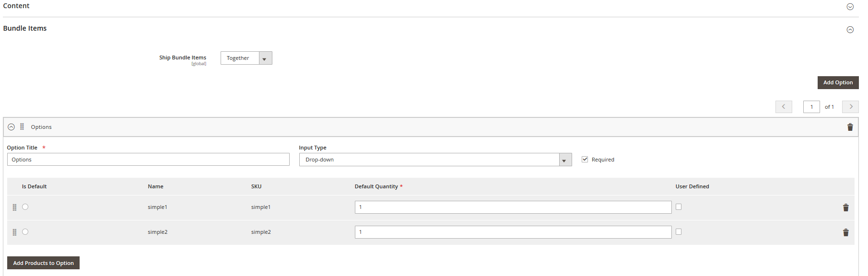Set simple2 as the default selection
The image size is (868, 276).
[x=25, y=231]
